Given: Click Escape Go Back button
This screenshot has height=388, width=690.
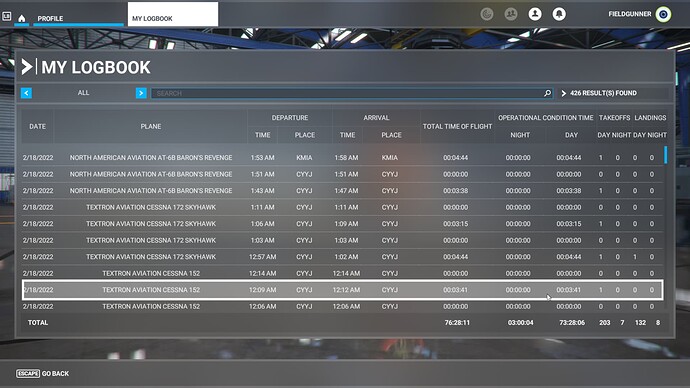Looking at the screenshot, I should tap(43, 373).
